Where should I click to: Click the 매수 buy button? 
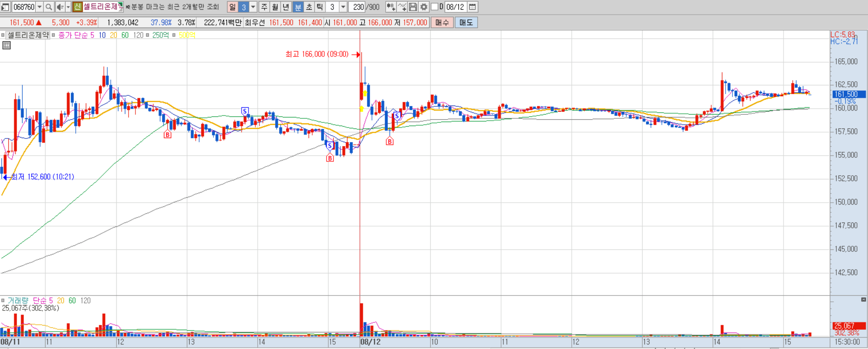point(442,22)
